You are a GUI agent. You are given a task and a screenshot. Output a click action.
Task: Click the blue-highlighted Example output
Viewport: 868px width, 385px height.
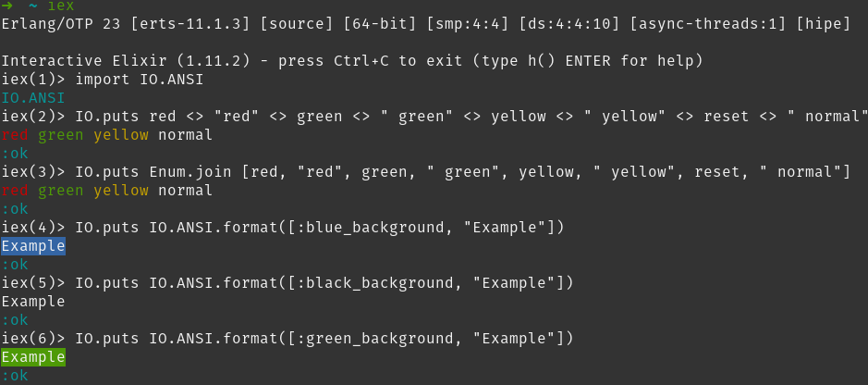click(x=33, y=246)
